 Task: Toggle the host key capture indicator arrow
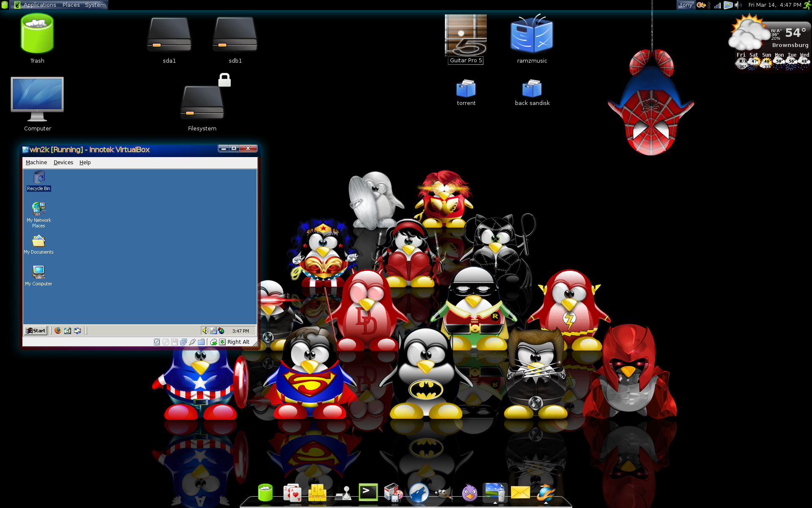click(222, 342)
